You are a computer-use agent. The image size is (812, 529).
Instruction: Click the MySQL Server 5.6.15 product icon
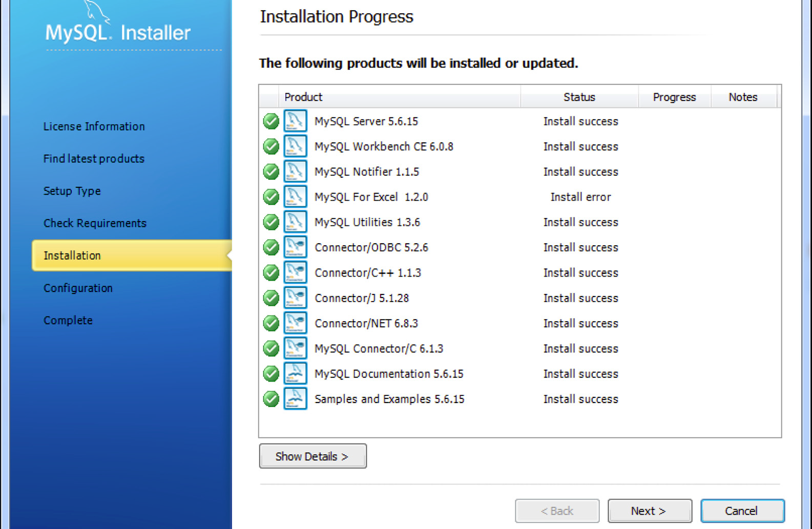point(295,121)
